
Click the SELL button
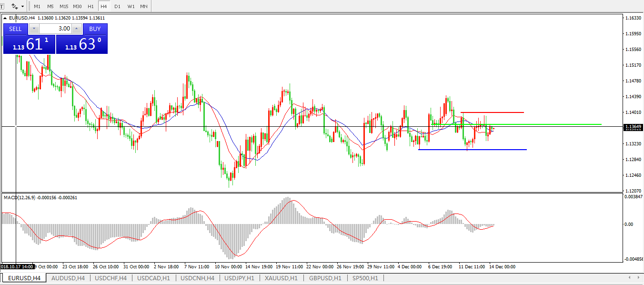click(x=16, y=29)
